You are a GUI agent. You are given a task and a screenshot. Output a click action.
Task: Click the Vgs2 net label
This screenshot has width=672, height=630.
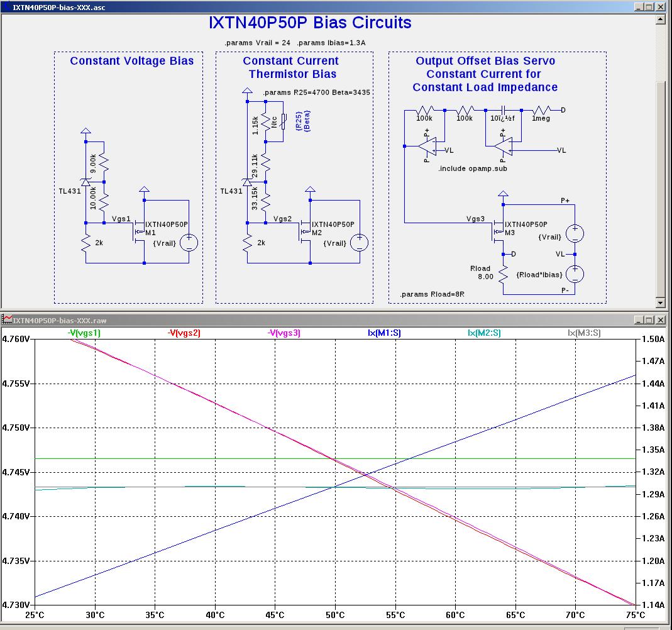tap(282, 219)
